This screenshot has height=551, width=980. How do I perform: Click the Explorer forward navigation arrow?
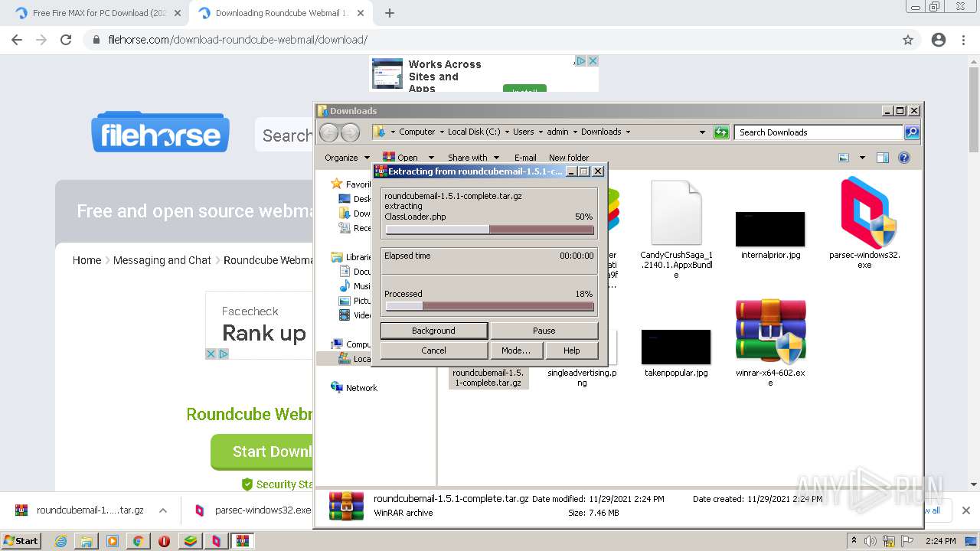350,132
